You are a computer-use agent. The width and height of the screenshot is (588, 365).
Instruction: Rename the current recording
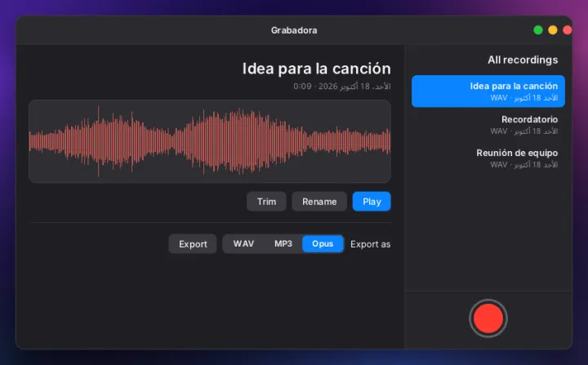tap(319, 202)
